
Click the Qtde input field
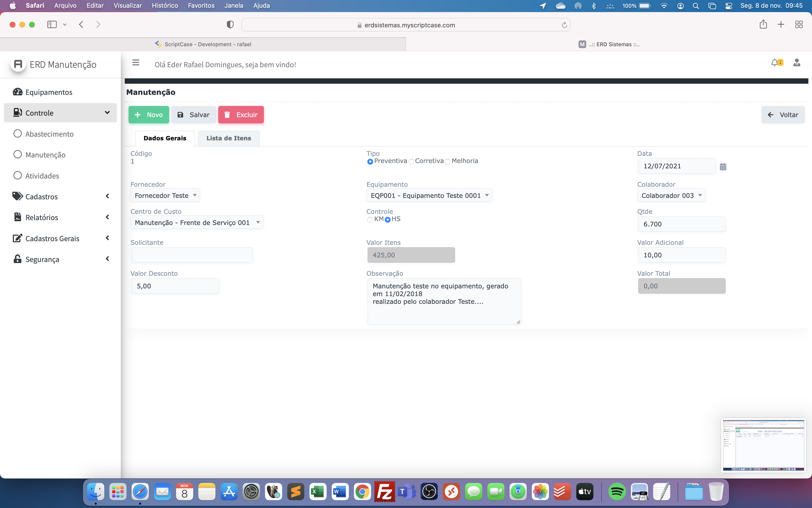[x=682, y=224]
